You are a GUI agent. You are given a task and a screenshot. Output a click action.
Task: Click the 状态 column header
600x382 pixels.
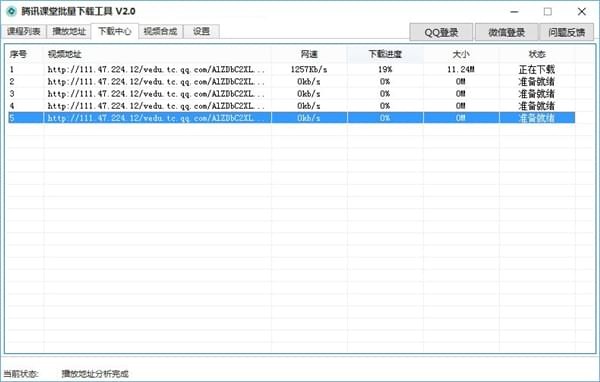[537, 54]
